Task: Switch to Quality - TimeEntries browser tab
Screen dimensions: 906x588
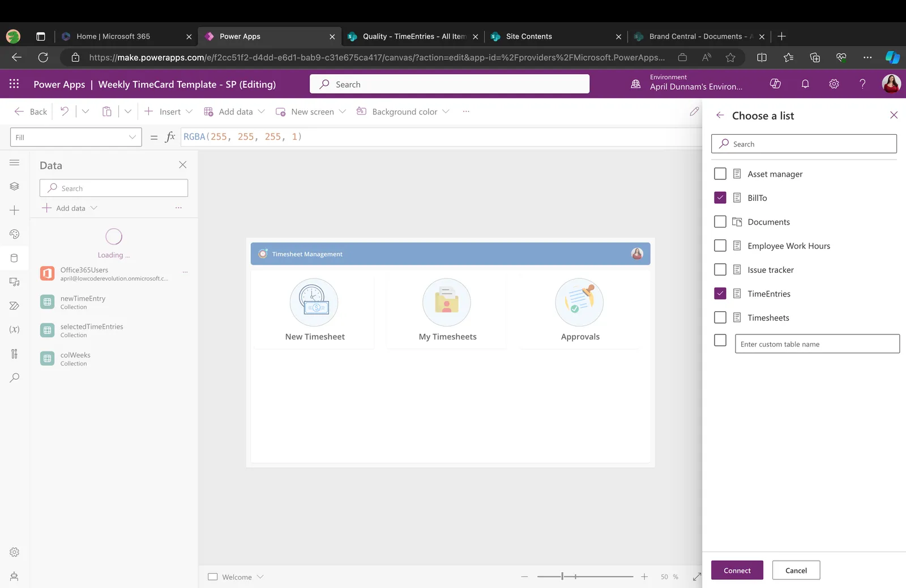Action: pyautogui.click(x=412, y=36)
